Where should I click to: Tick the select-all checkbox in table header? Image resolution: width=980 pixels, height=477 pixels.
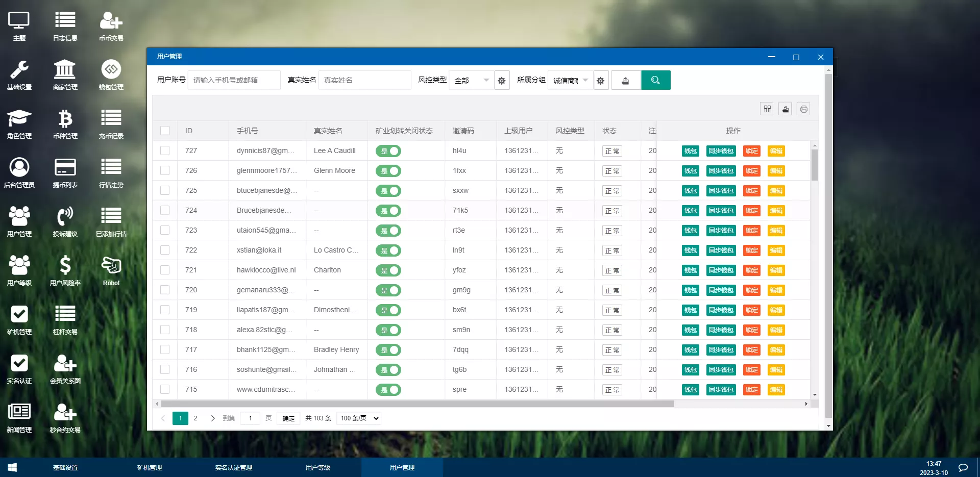[x=165, y=131]
